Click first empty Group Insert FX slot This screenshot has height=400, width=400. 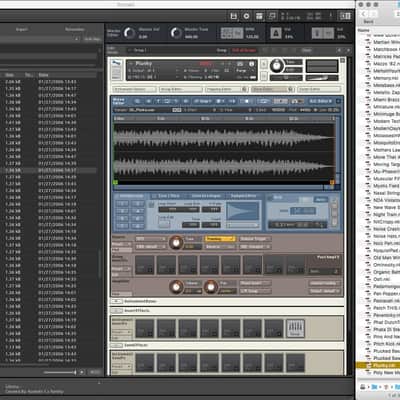click(x=145, y=265)
